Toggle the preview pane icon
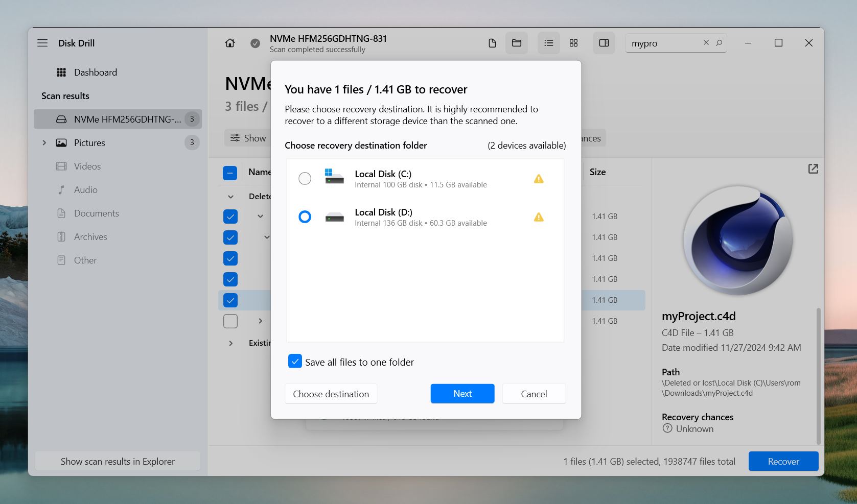 (604, 43)
